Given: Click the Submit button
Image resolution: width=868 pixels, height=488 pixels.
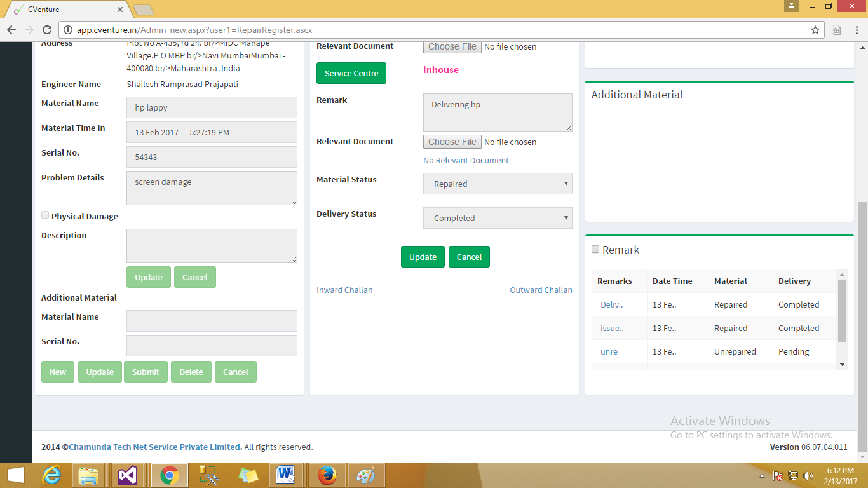Looking at the screenshot, I should tap(146, 372).
